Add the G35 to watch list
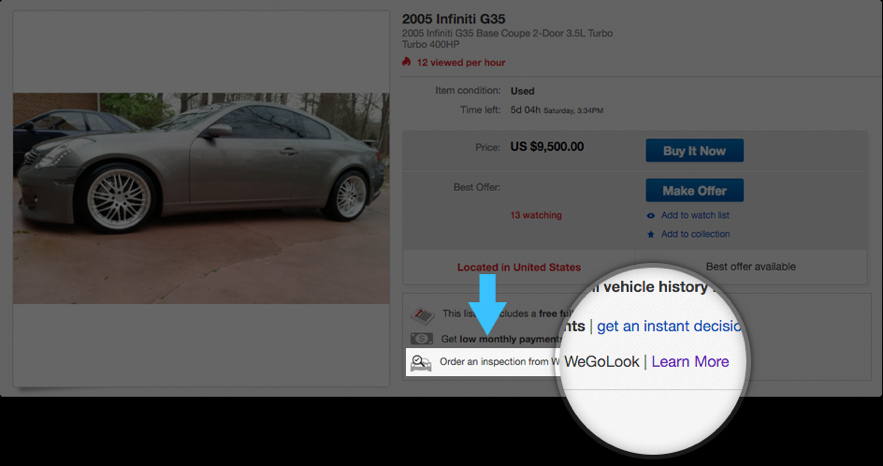 click(x=695, y=215)
